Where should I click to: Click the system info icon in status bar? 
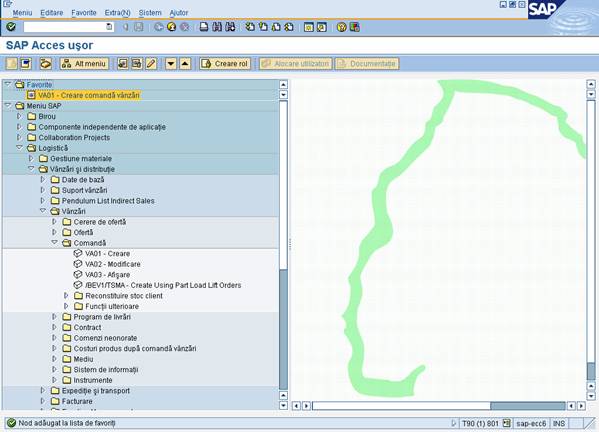click(507, 423)
